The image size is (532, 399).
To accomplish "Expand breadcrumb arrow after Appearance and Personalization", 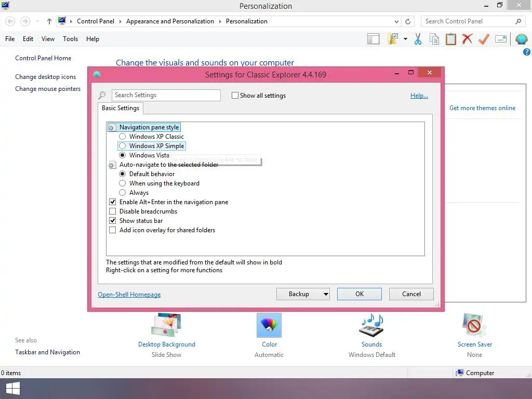I will [x=220, y=21].
